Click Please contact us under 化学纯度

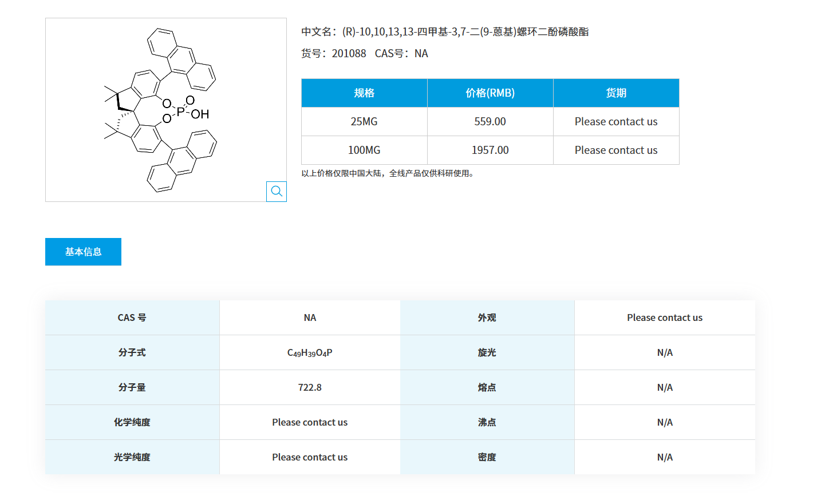coord(309,422)
